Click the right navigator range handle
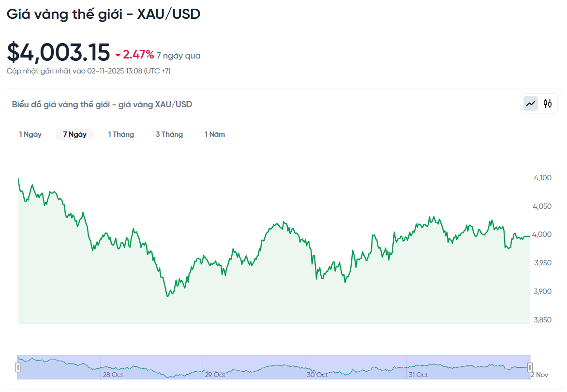This screenshot has width=567, height=392. point(529,367)
